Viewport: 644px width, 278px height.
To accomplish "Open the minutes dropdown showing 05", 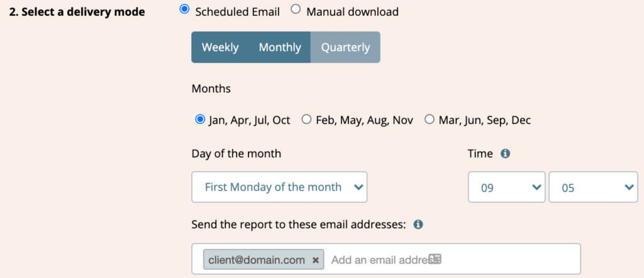I will tap(593, 187).
